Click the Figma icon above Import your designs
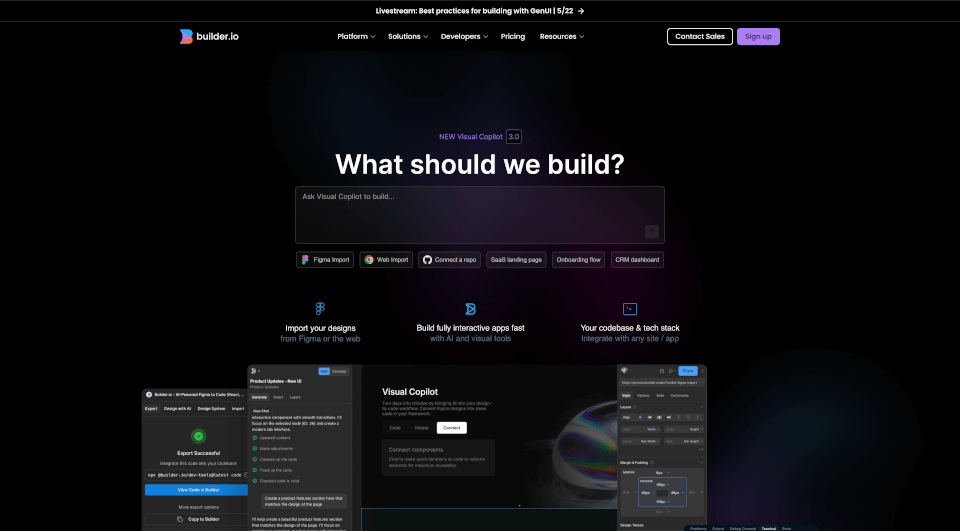This screenshot has width=960, height=531. tap(320, 309)
